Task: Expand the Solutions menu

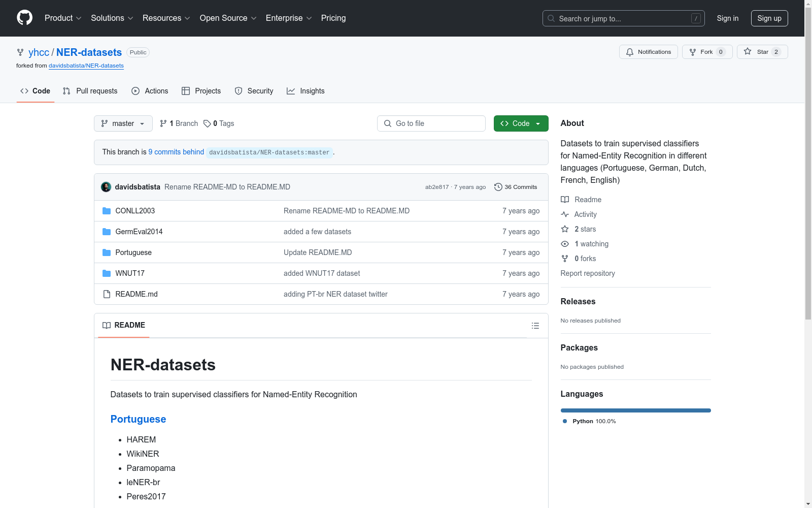Action: point(112,18)
